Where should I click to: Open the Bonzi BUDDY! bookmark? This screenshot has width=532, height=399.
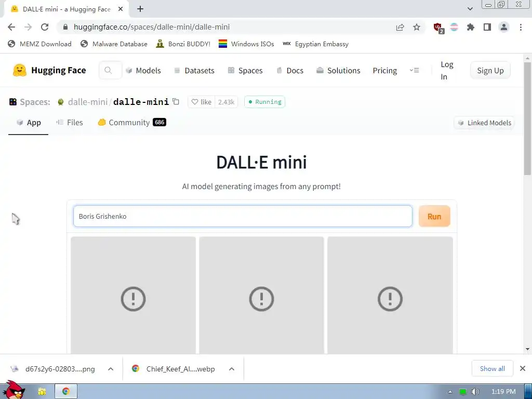[183, 44]
